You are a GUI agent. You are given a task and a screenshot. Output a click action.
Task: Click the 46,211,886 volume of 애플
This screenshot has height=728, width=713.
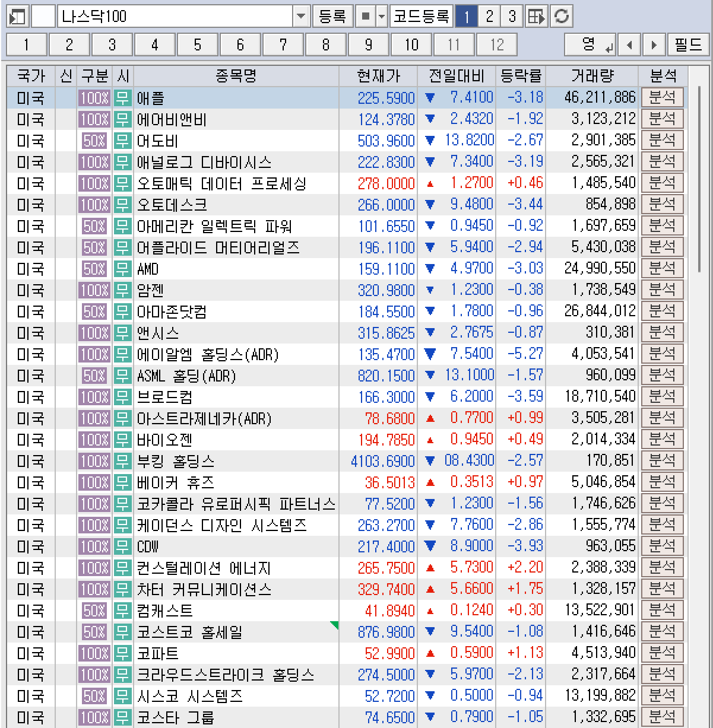coord(600,98)
